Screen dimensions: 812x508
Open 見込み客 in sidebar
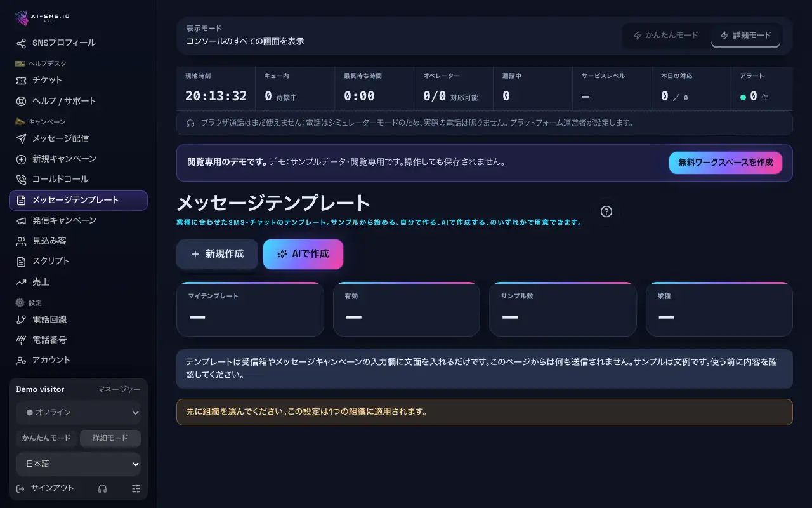[78, 241]
